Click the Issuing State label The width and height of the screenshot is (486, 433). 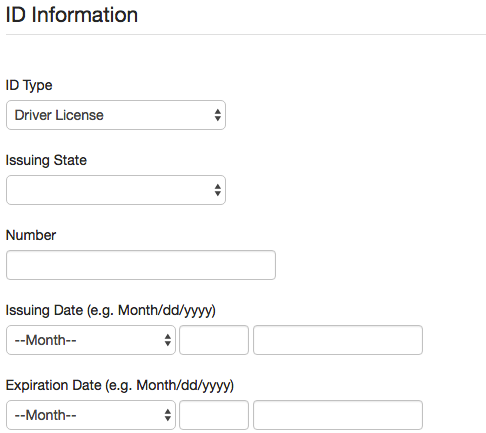[46, 160]
